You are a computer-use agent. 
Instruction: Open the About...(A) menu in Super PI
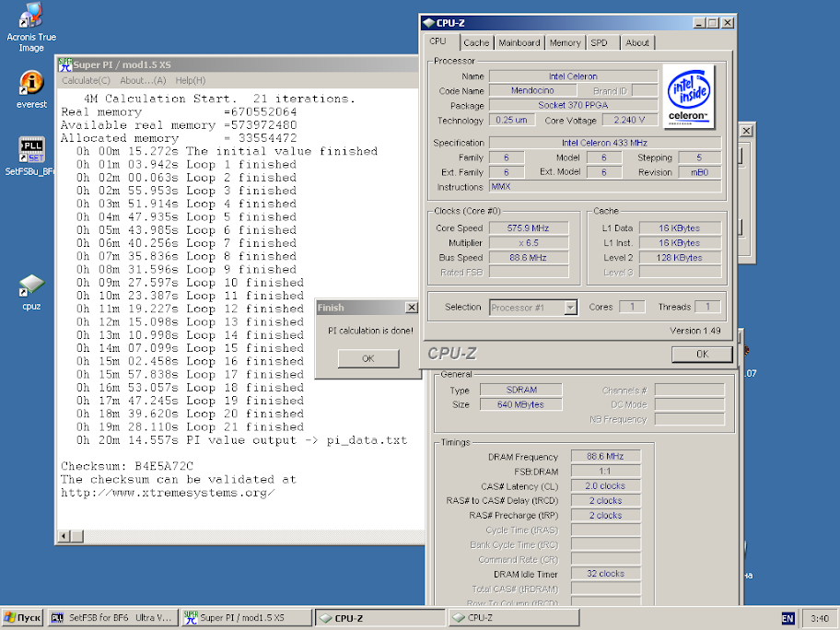[x=143, y=80]
